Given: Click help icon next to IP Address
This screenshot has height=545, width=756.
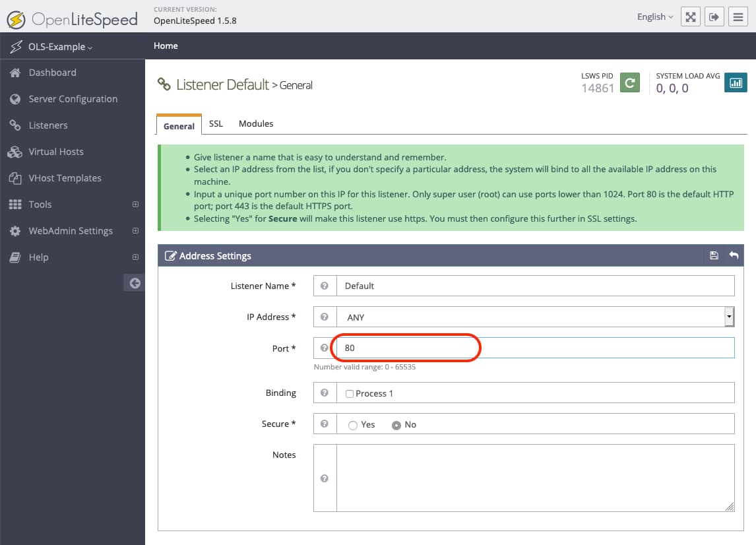Looking at the screenshot, I should [x=325, y=317].
